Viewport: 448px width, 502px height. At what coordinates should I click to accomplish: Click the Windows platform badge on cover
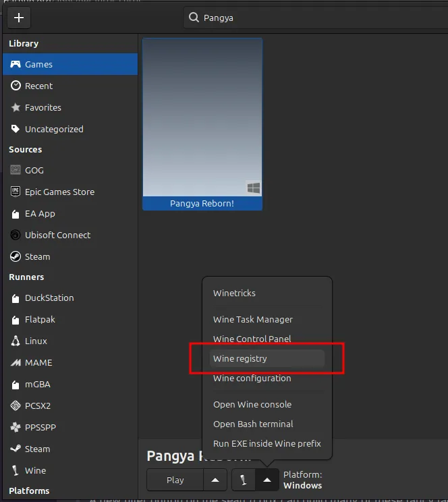(254, 188)
